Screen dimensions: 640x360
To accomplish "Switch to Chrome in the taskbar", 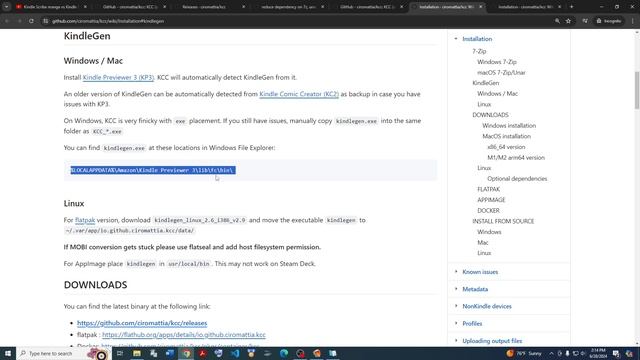I will coord(186,353).
